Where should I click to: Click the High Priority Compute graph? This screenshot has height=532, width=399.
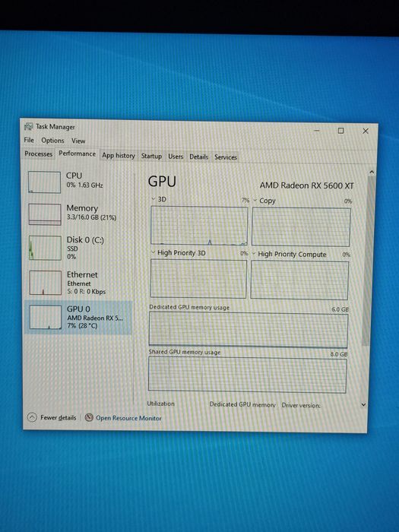299,280
